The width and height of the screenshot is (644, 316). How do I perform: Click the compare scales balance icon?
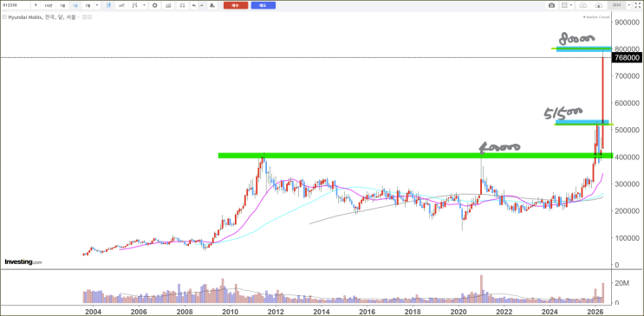pyautogui.click(x=182, y=5)
